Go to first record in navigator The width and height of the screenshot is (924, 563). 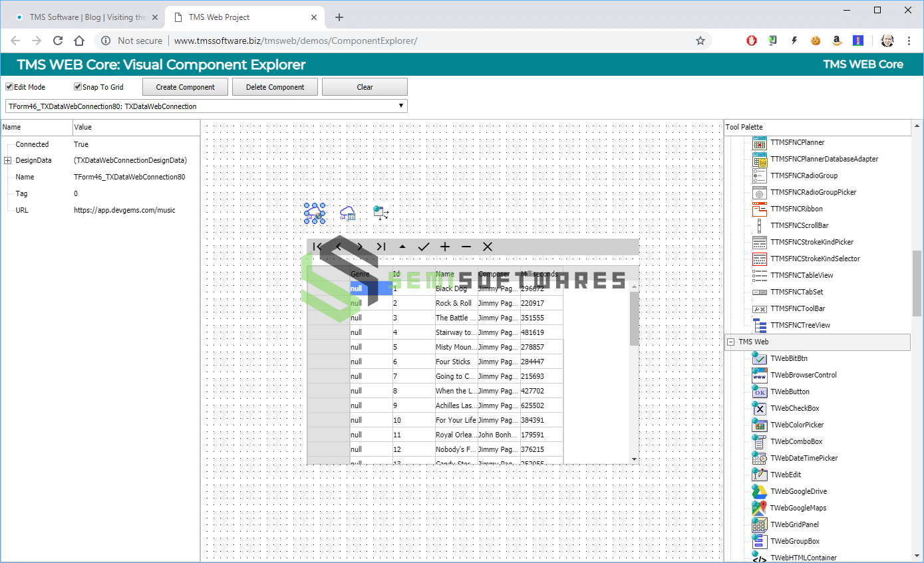pos(317,247)
